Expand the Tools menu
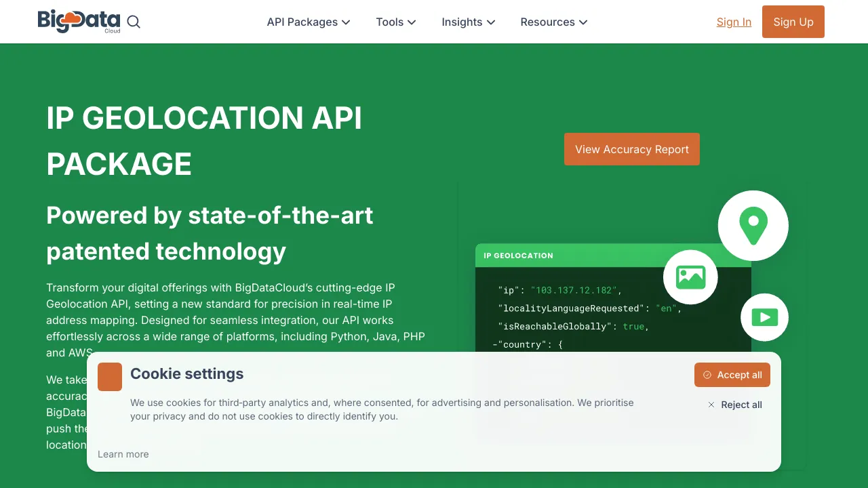868x488 pixels. pyautogui.click(x=396, y=22)
